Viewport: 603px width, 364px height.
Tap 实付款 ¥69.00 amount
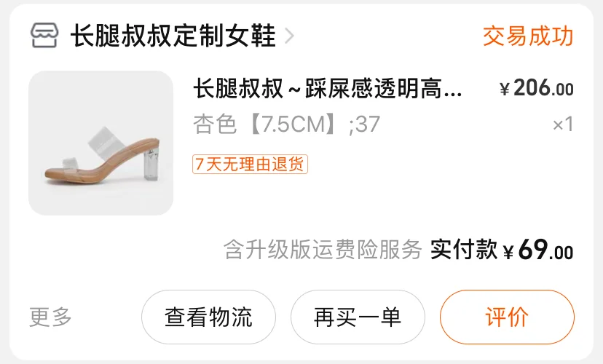502,250
